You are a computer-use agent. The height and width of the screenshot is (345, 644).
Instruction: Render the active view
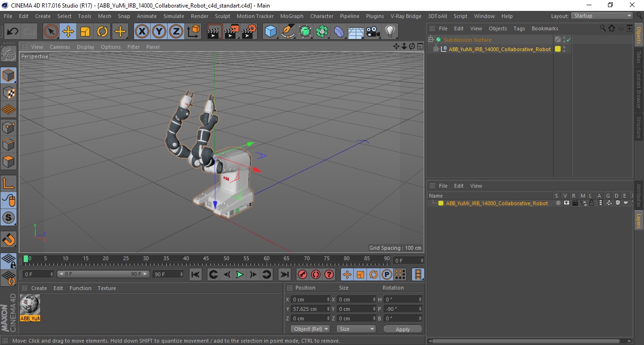click(x=215, y=32)
